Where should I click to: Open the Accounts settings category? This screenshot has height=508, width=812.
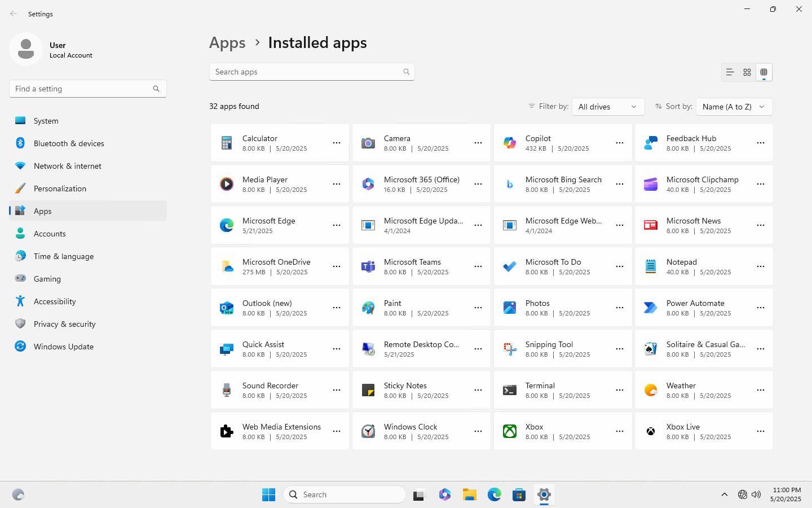88,234
